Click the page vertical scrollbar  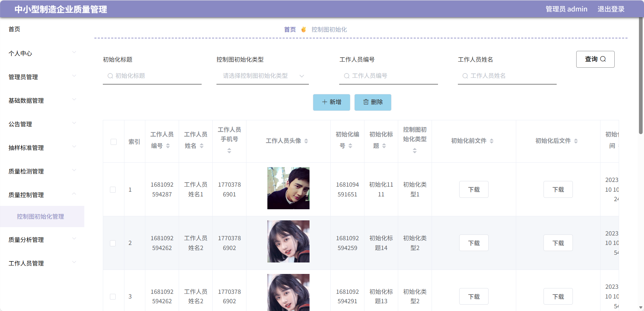pyautogui.click(x=641, y=76)
